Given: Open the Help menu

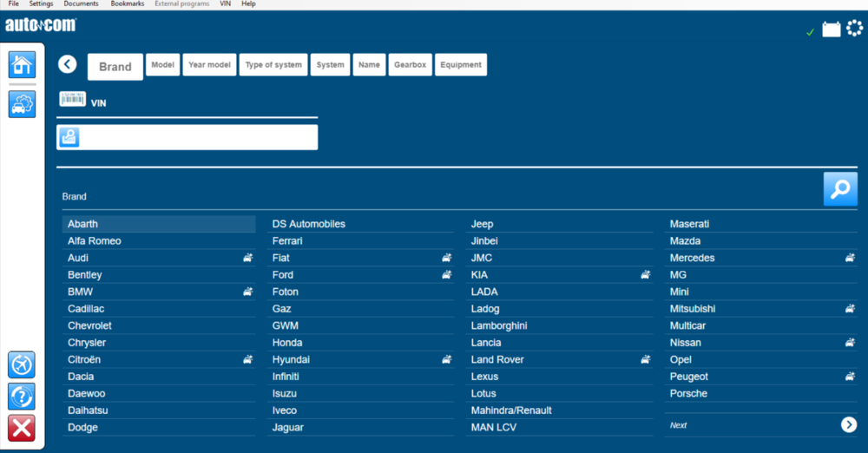Looking at the screenshot, I should point(248,3).
